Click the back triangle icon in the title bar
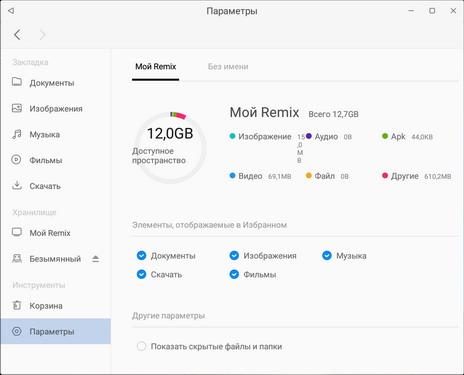This screenshot has width=464, height=375. click(11, 11)
